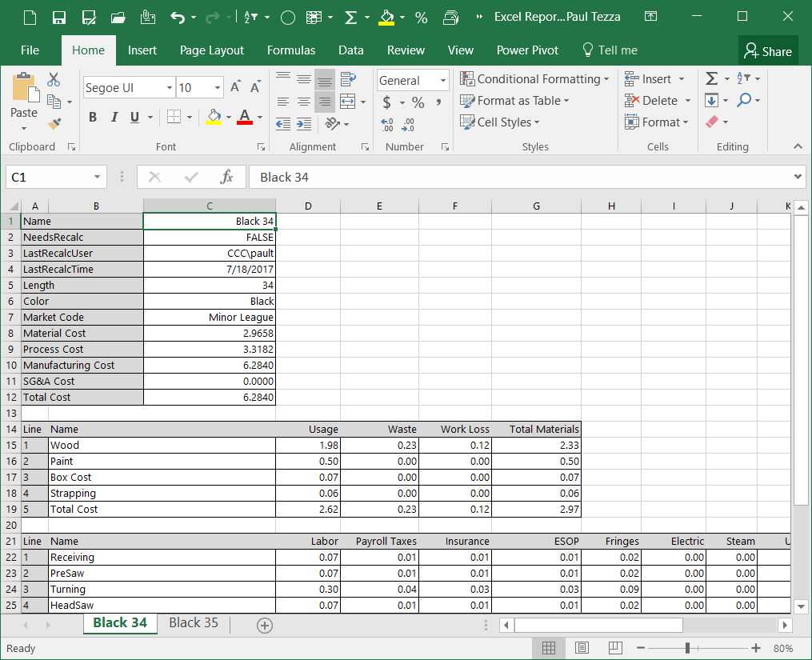Click the Find & Select magnifier icon
812x660 pixels.
pos(744,99)
